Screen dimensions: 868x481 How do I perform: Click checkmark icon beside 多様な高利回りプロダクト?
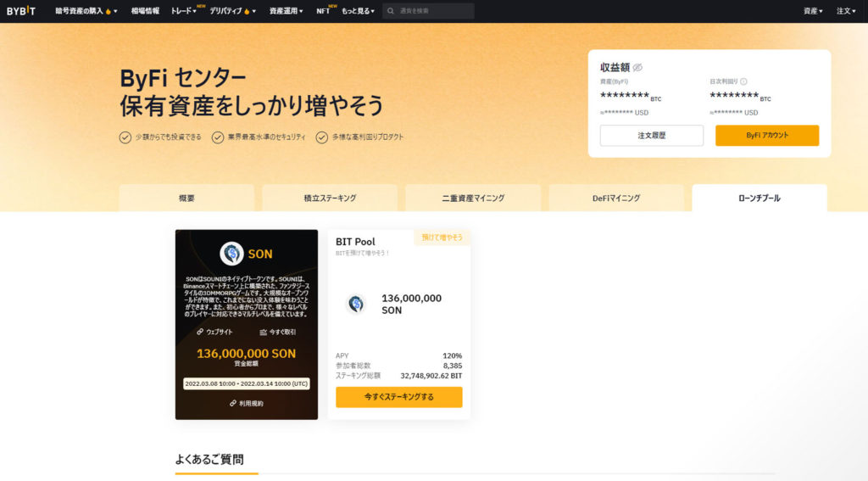pyautogui.click(x=321, y=137)
